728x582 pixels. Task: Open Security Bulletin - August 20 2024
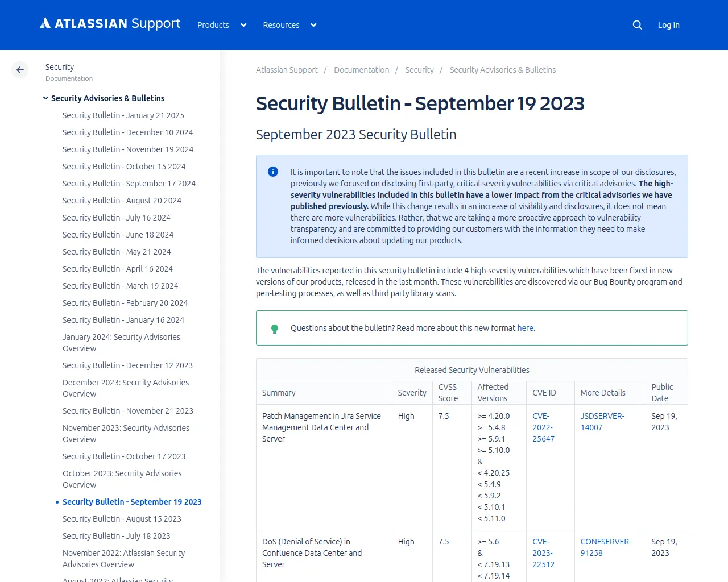pyautogui.click(x=122, y=201)
